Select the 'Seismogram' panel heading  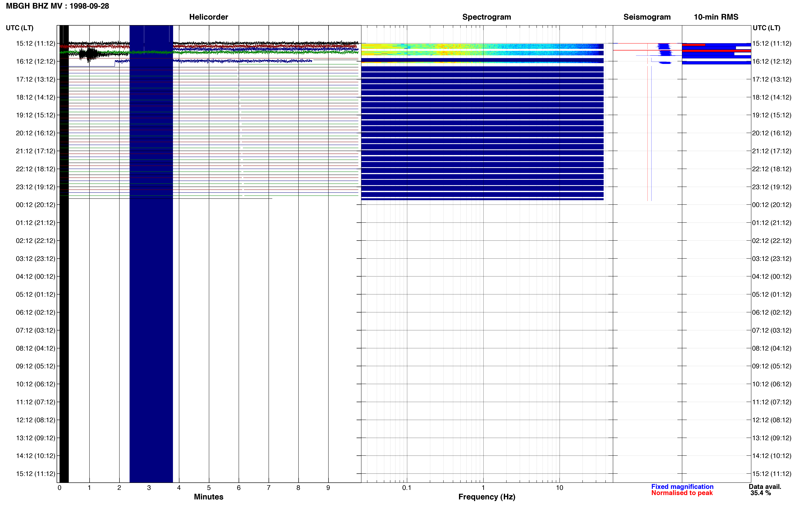click(x=647, y=17)
